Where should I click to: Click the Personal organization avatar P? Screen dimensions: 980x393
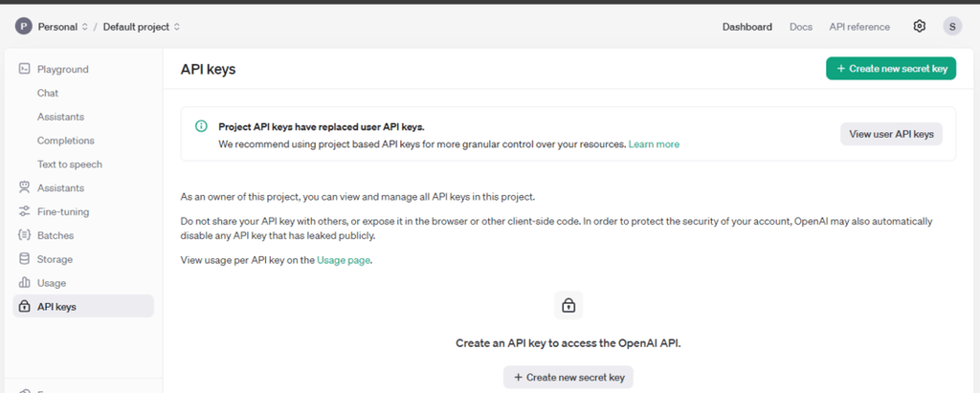tap(23, 27)
